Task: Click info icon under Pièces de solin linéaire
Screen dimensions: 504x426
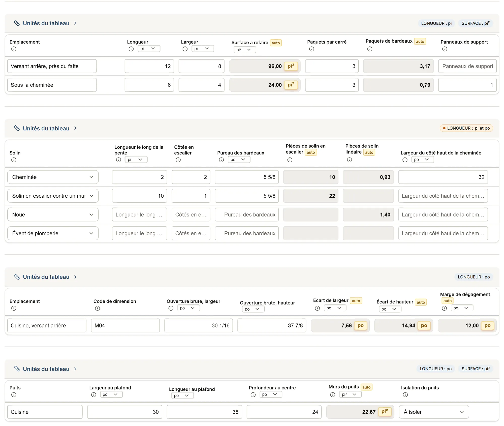Action: click(x=350, y=160)
